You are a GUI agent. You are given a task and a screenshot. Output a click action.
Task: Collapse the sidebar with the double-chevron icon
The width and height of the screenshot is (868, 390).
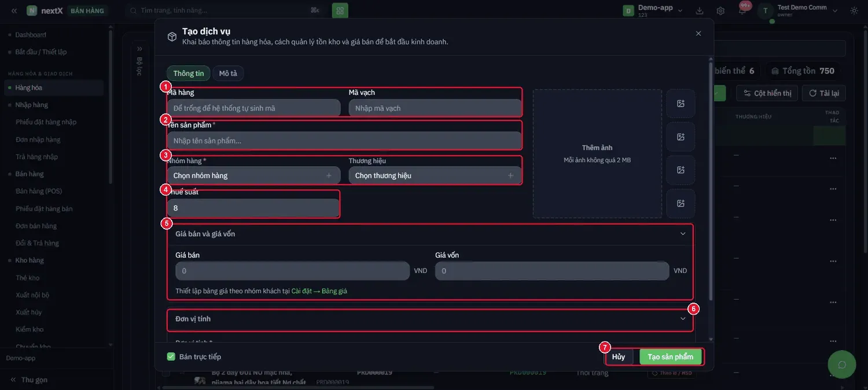pyautogui.click(x=14, y=10)
